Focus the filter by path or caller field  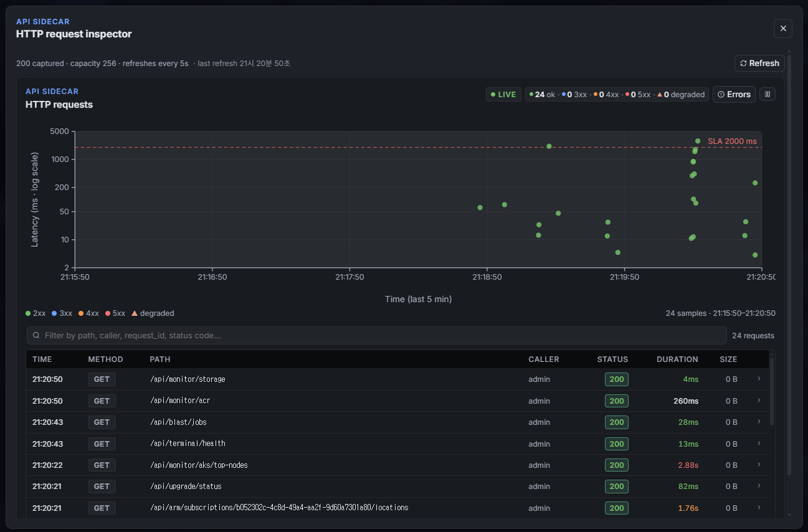(x=376, y=335)
